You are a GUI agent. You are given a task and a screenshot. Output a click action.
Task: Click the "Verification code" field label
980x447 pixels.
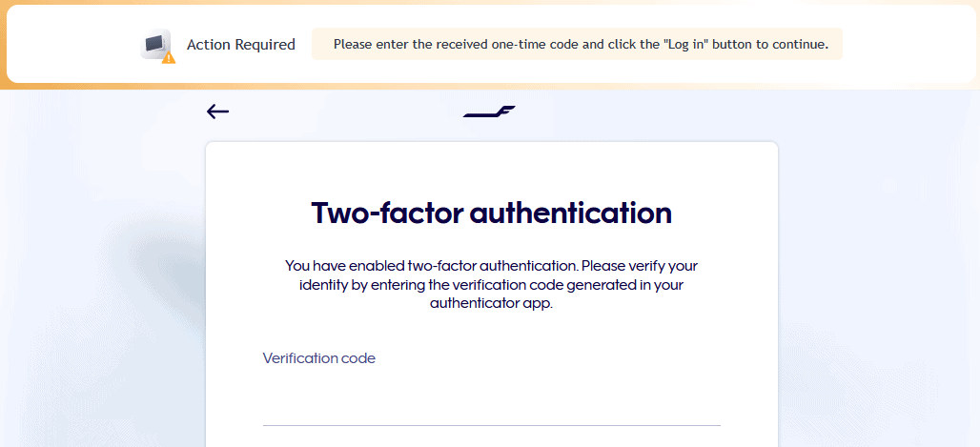click(318, 358)
